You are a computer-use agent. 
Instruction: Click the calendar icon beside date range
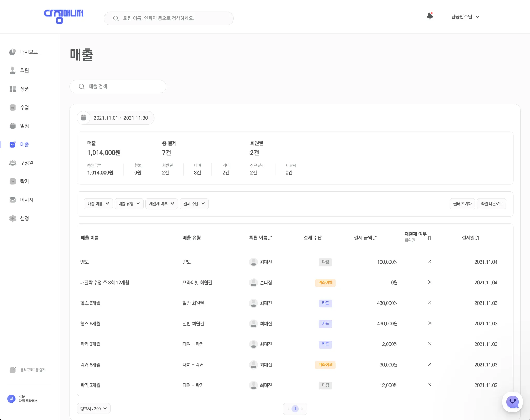point(84,118)
